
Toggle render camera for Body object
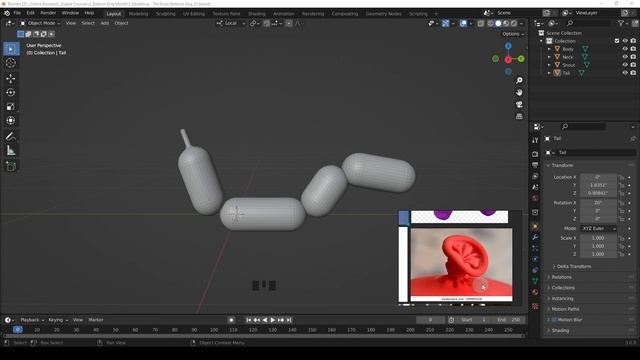pyautogui.click(x=633, y=49)
